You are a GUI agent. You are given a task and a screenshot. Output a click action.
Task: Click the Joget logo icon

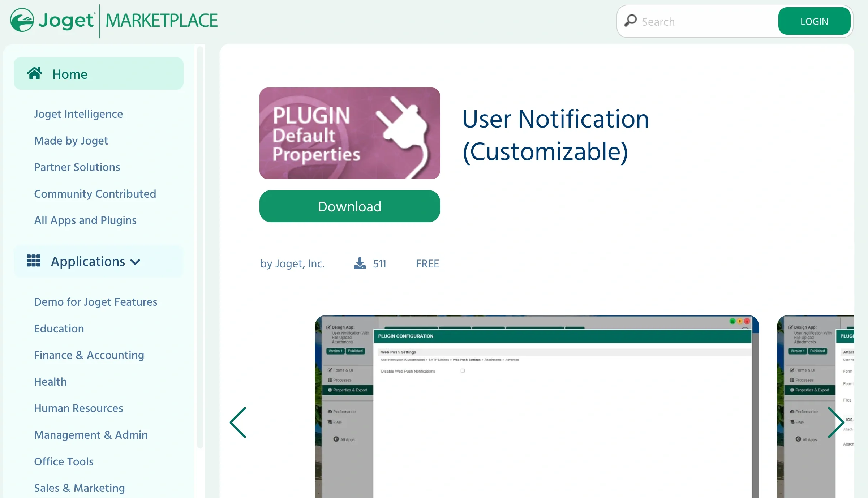click(x=22, y=20)
